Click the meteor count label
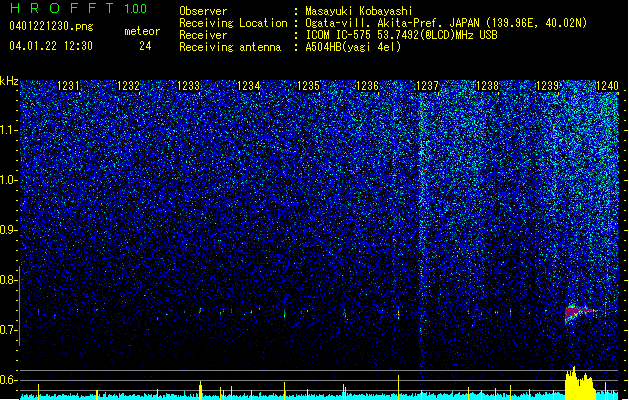Viewport: 629px width, 400px height. pyautogui.click(x=142, y=31)
